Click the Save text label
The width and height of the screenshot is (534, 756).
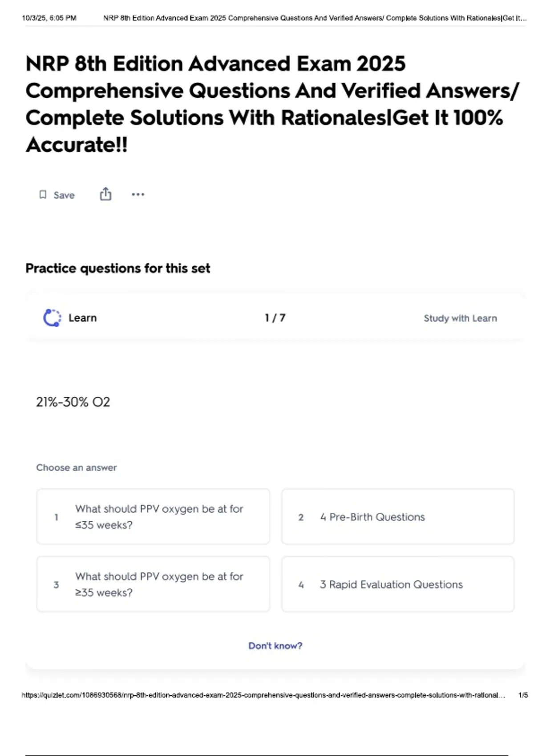point(64,195)
